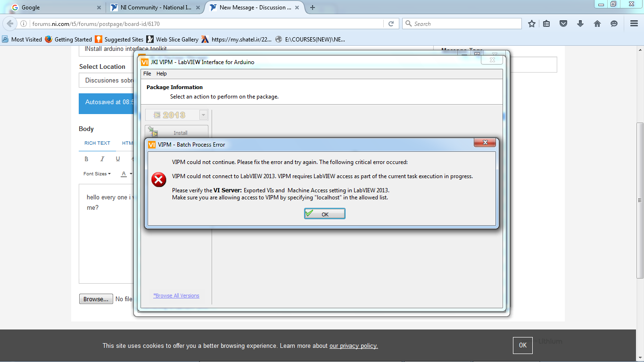Screen dimensions: 644x362
Task: Show your bookmarks list
Action: pyautogui.click(x=546, y=24)
